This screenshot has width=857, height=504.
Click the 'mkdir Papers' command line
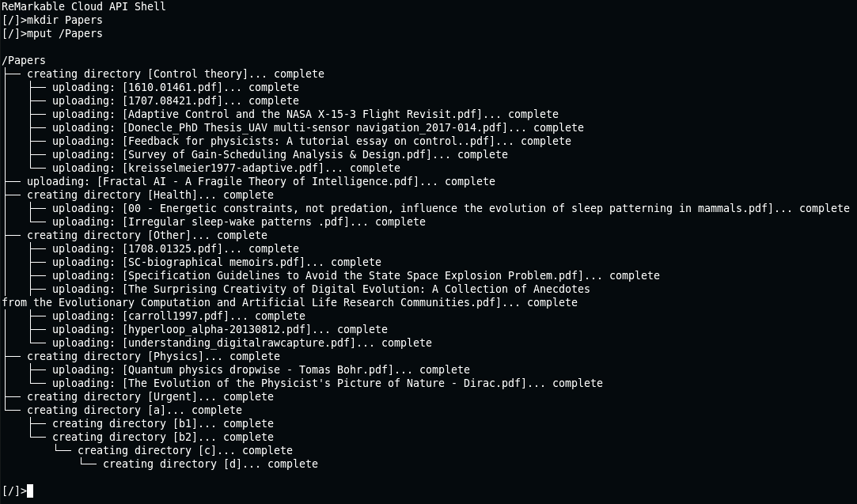52,21
